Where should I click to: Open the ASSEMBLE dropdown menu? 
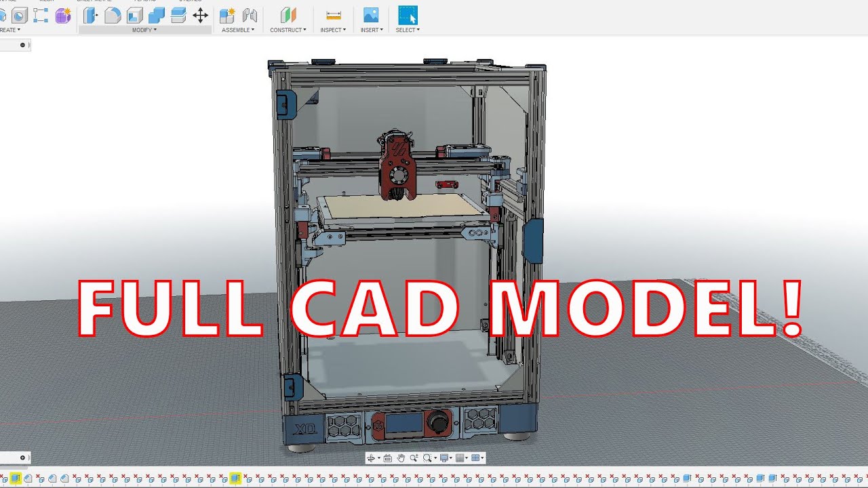[x=238, y=30]
